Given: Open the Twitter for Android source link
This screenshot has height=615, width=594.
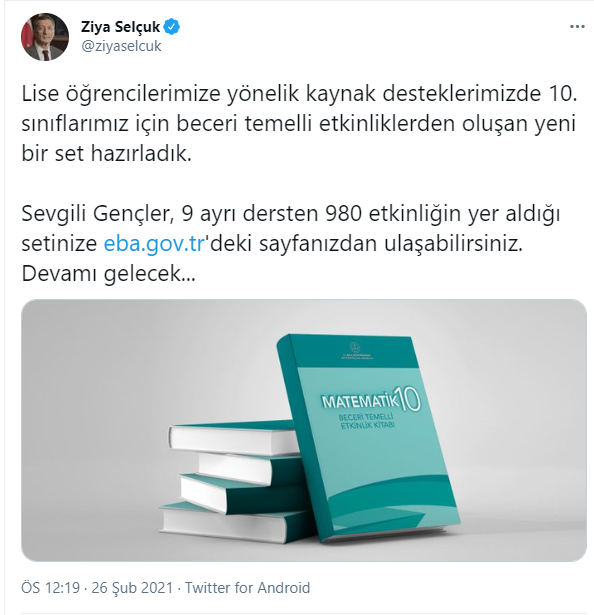Looking at the screenshot, I should point(248,588).
